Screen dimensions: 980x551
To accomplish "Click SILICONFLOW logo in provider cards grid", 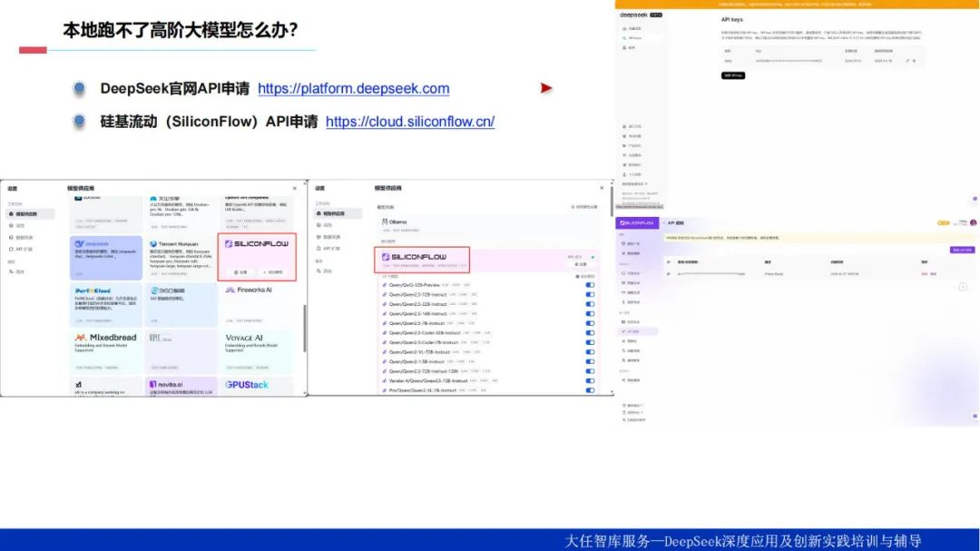I will coord(256,244).
